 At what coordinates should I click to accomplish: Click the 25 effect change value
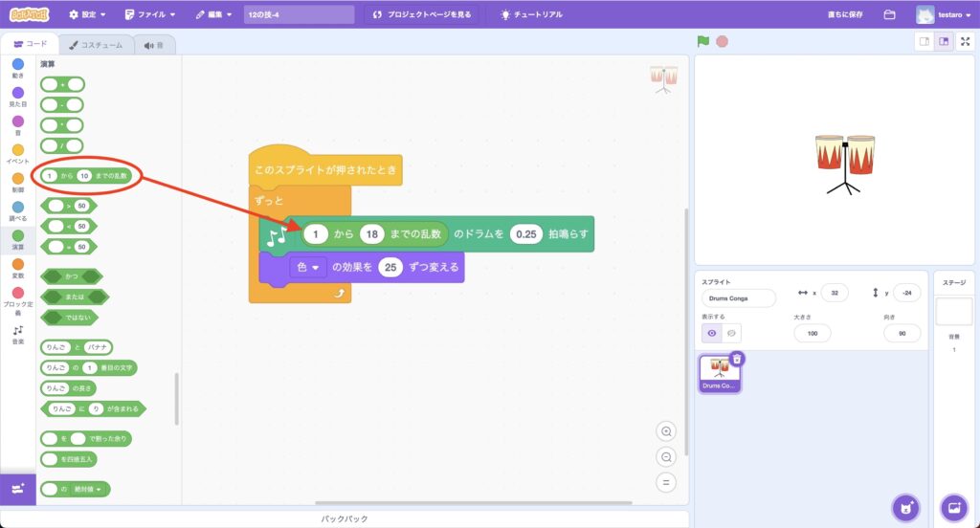(x=390, y=268)
